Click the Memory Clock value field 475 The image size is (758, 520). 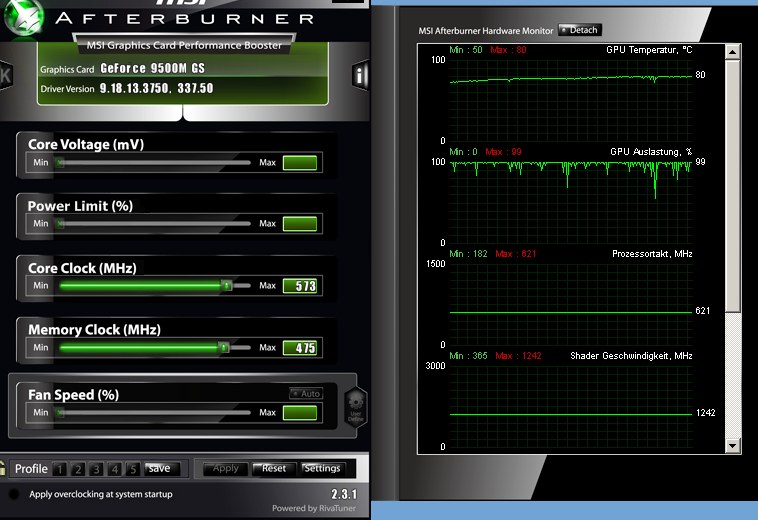(x=300, y=347)
